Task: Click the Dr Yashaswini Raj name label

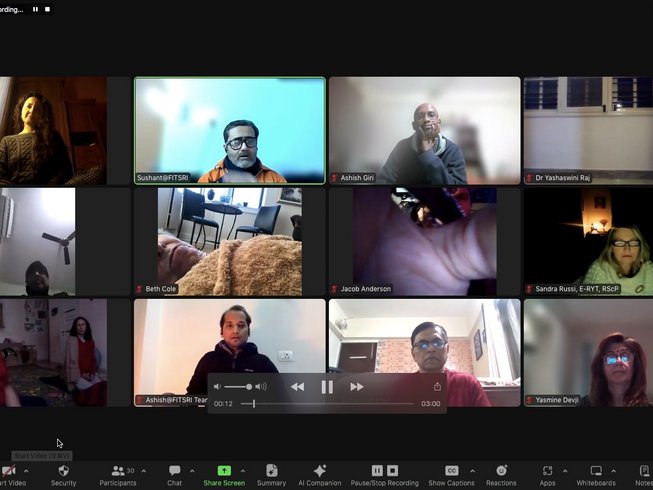Action: (x=563, y=178)
